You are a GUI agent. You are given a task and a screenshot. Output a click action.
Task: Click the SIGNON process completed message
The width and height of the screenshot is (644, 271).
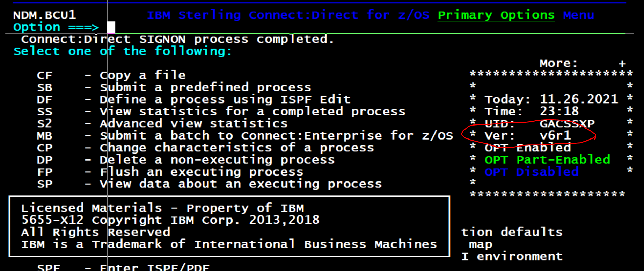[x=177, y=39]
